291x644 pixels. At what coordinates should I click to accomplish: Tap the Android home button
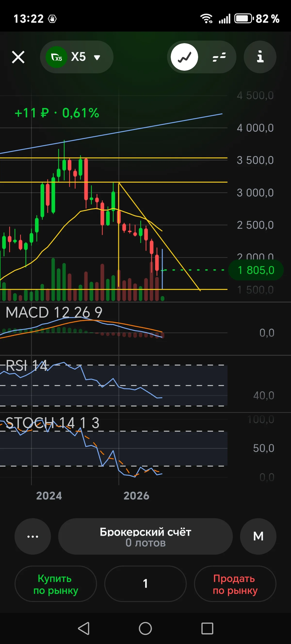145,628
